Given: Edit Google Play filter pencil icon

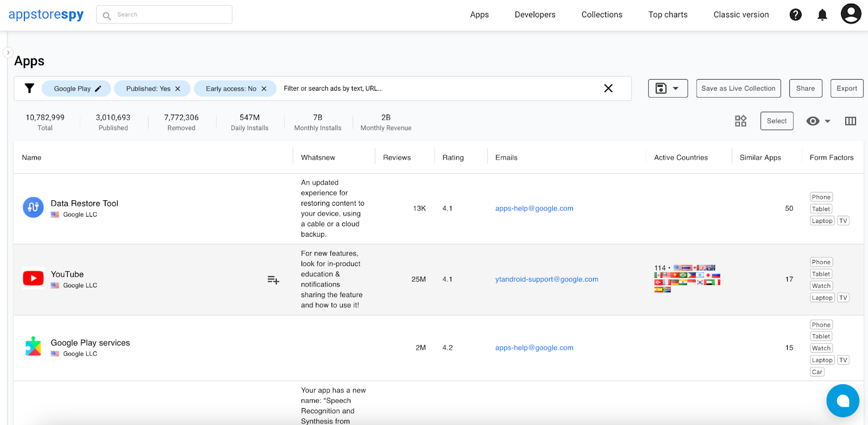Looking at the screenshot, I should click(x=98, y=88).
